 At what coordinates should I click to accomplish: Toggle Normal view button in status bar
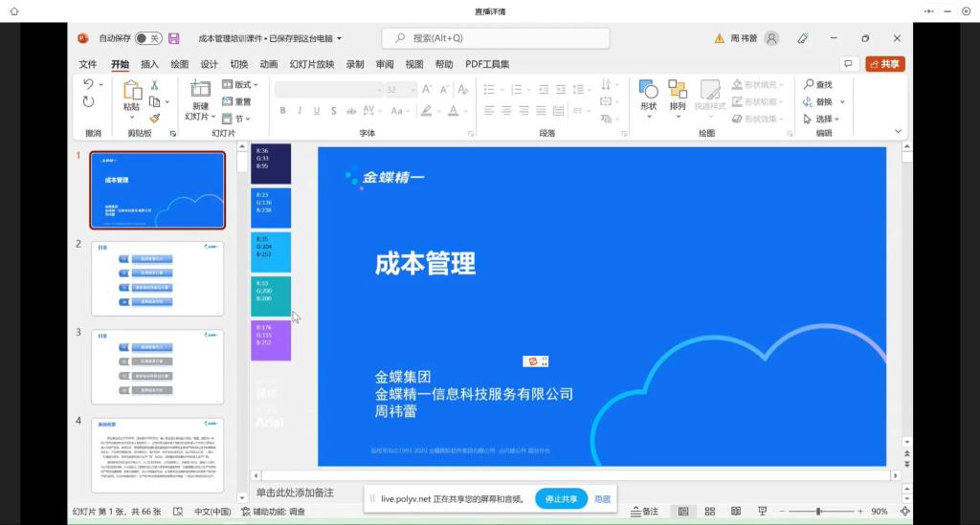[683, 512]
